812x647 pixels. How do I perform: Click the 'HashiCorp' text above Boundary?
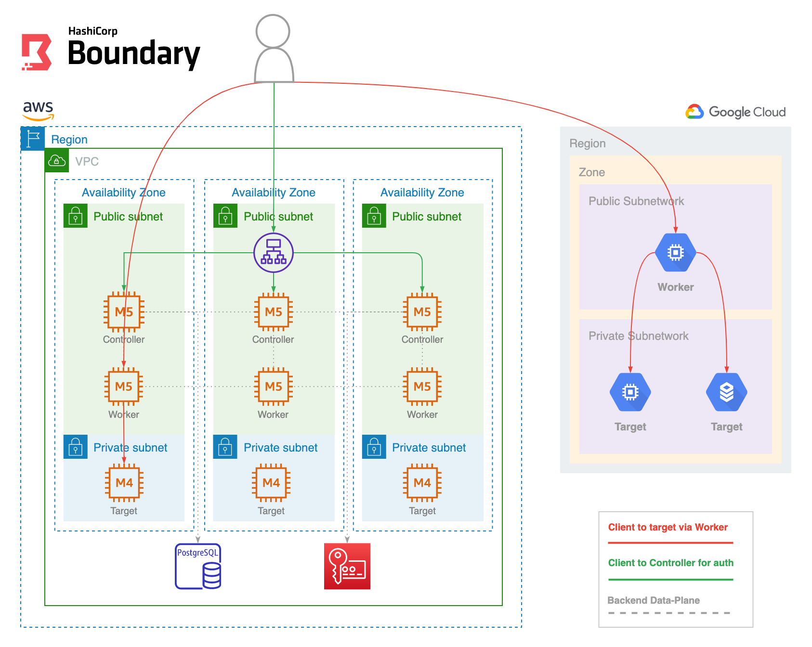93,31
